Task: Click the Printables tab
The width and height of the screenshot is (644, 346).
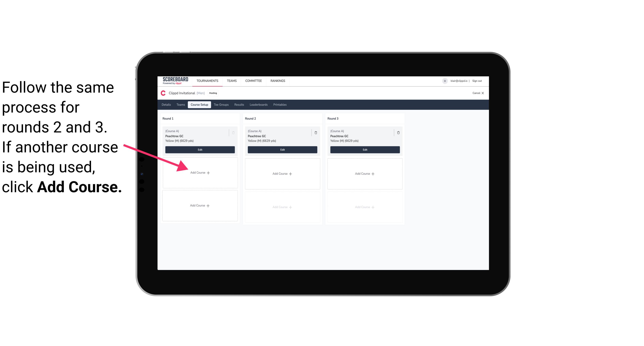Action: click(281, 105)
